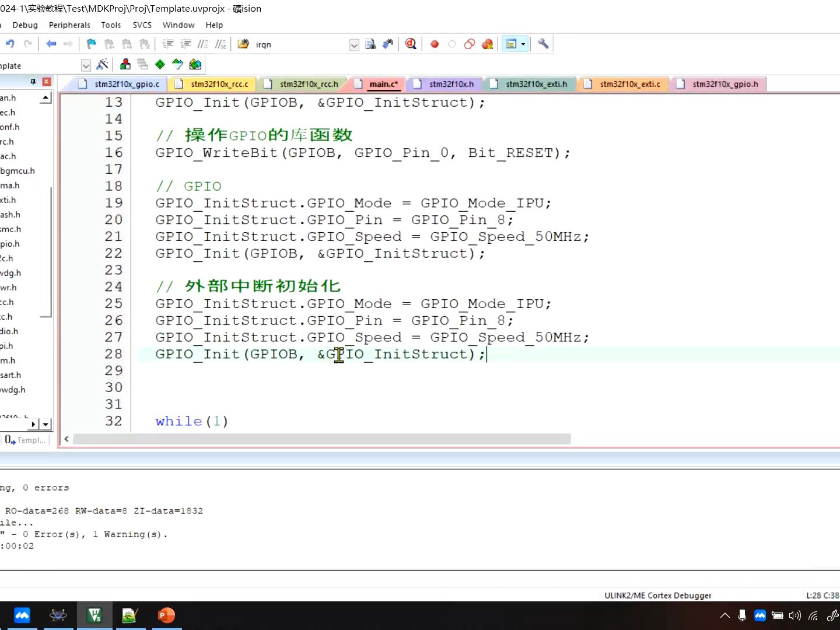The image size is (840, 630).
Task: Click the volume icon in system tray
Action: point(794,615)
